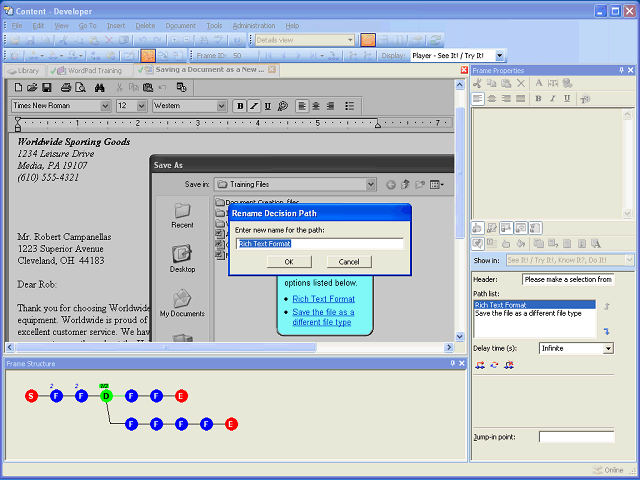Image resolution: width=640 pixels, height=480 pixels.
Task: Open the Details view dropdown
Action: 350,40
